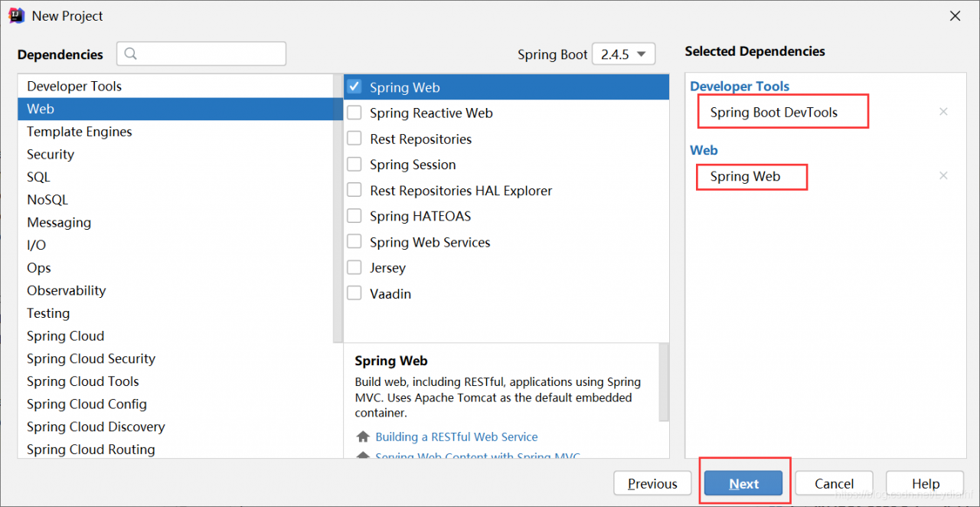980x507 pixels.
Task: Click the IntelliJ logo in the title bar
Action: [16, 15]
